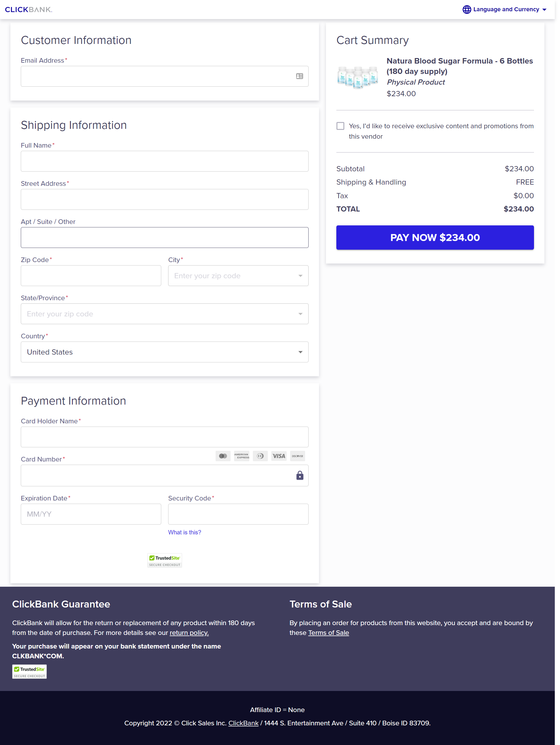Open the State/Province dropdown
Viewport: 560px width, 745px height.
[x=164, y=314]
